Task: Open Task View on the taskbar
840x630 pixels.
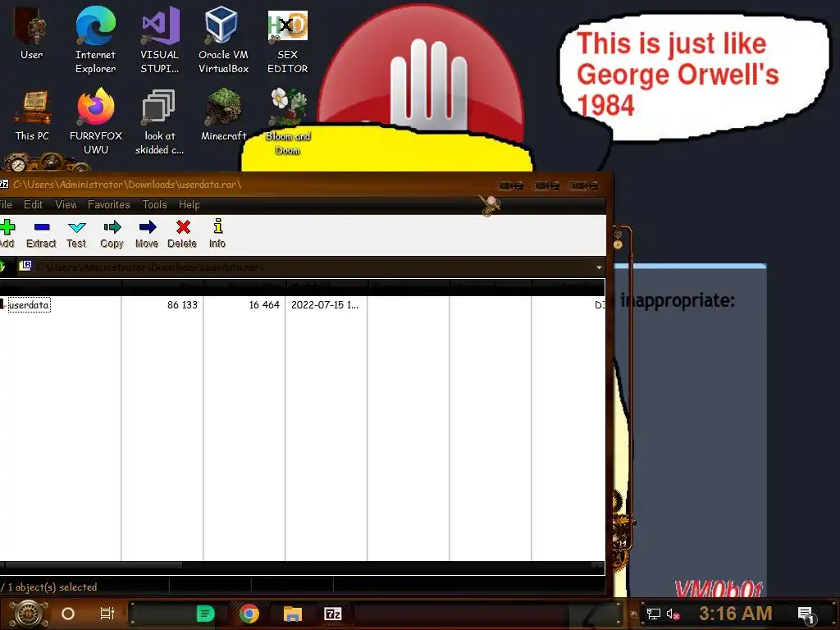Action: coord(107,614)
